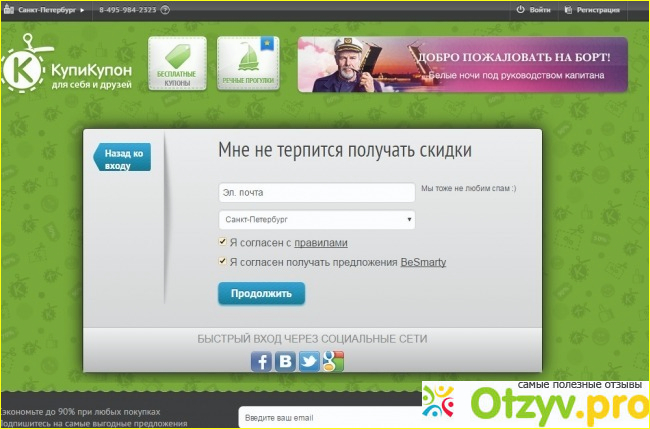Open the river cruises (Речные прогулки) tile
This screenshot has height=429, width=650.
247,65
